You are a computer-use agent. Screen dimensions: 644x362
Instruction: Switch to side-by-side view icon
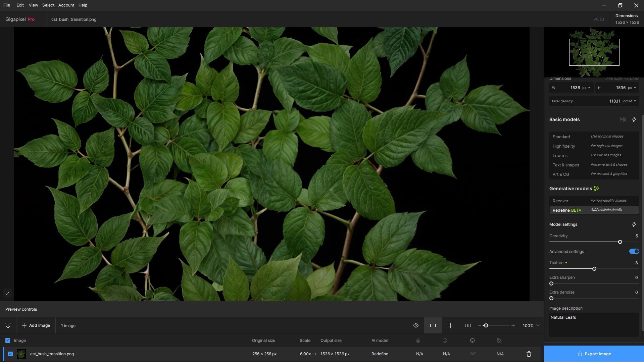468,325
